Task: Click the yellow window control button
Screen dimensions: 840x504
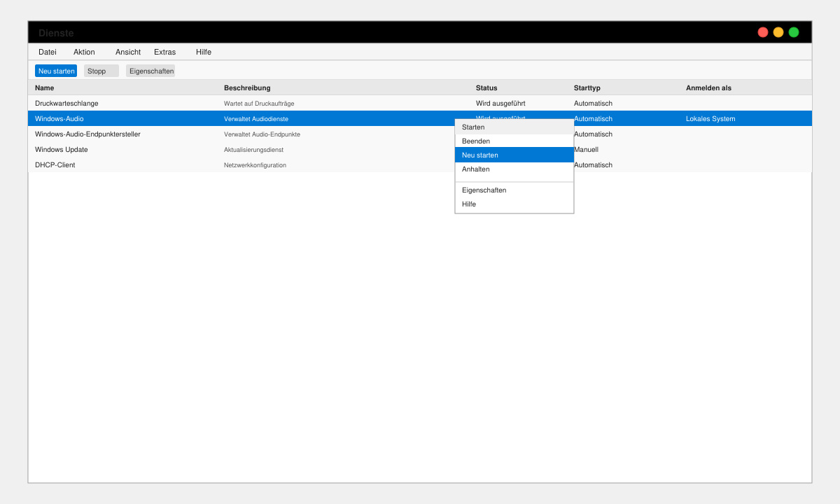Action: (x=778, y=32)
